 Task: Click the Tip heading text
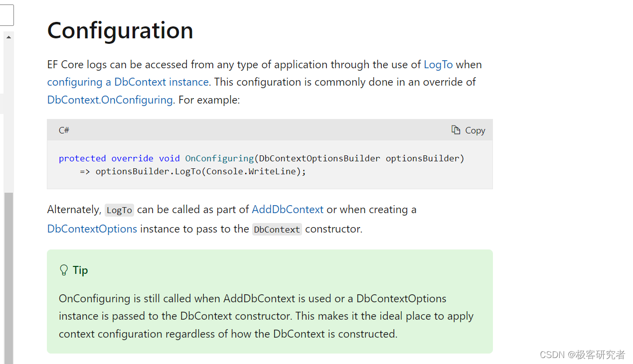click(81, 270)
